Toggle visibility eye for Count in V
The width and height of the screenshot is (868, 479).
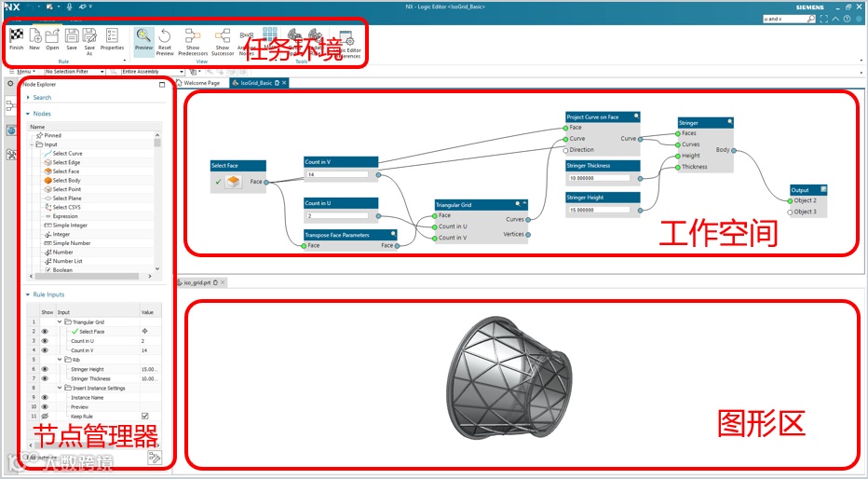click(45, 350)
